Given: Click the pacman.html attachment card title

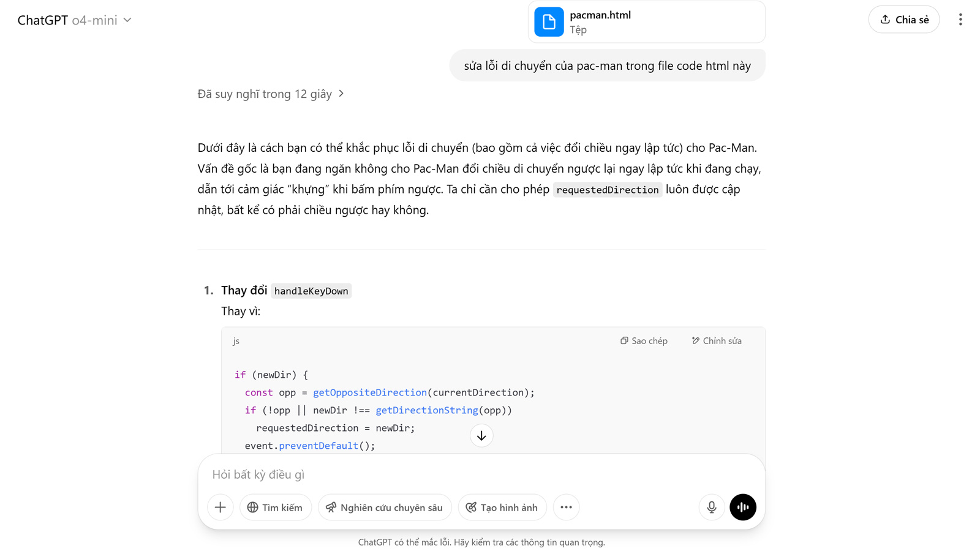Looking at the screenshot, I should (x=600, y=15).
